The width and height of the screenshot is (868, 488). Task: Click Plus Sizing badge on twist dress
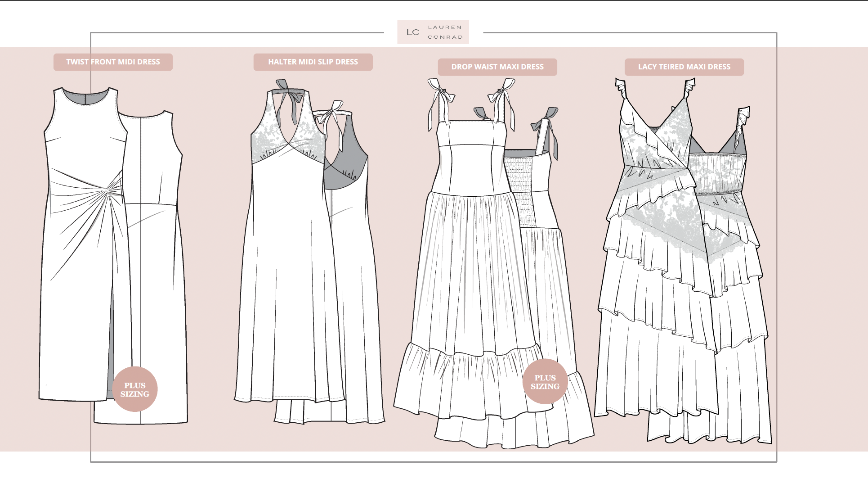(134, 389)
